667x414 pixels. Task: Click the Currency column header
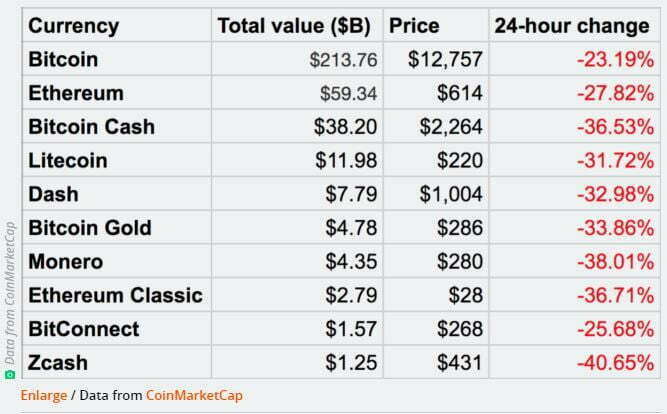[x=74, y=26]
